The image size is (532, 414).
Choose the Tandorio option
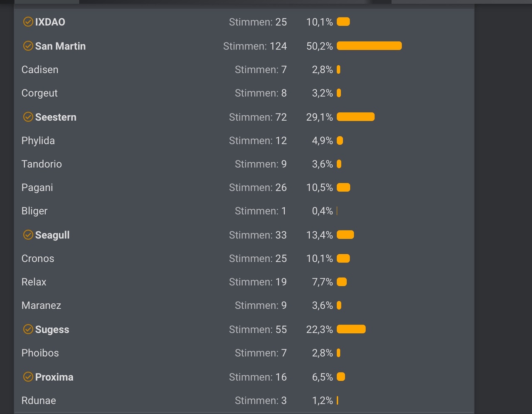tap(42, 164)
